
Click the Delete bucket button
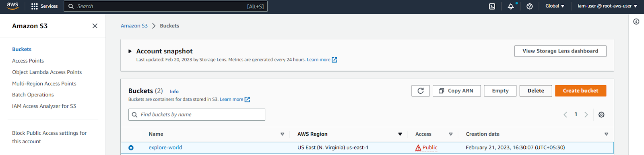coord(536,91)
